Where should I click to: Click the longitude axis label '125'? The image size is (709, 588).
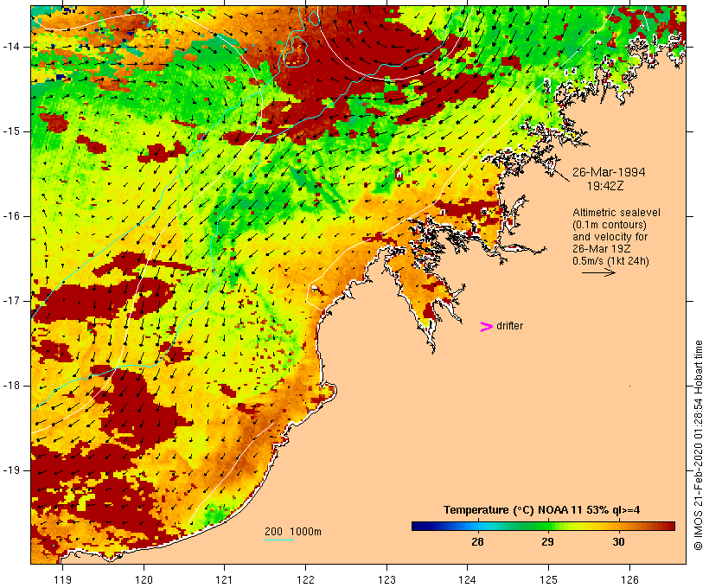[548, 579]
